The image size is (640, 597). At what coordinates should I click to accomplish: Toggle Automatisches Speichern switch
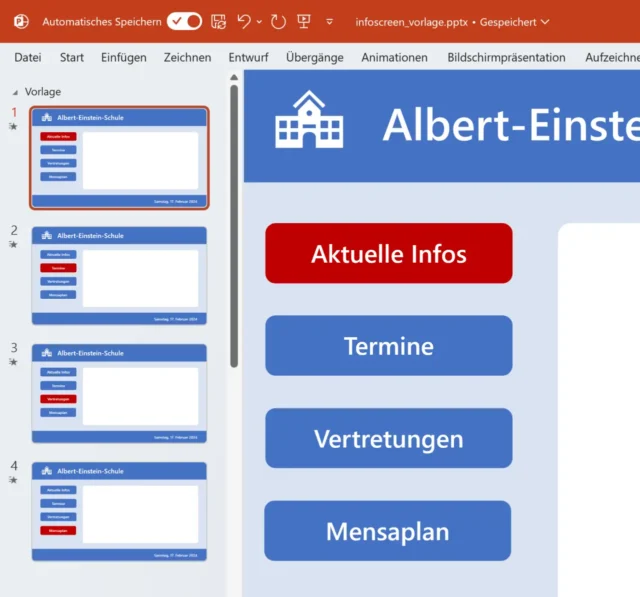click(x=184, y=21)
